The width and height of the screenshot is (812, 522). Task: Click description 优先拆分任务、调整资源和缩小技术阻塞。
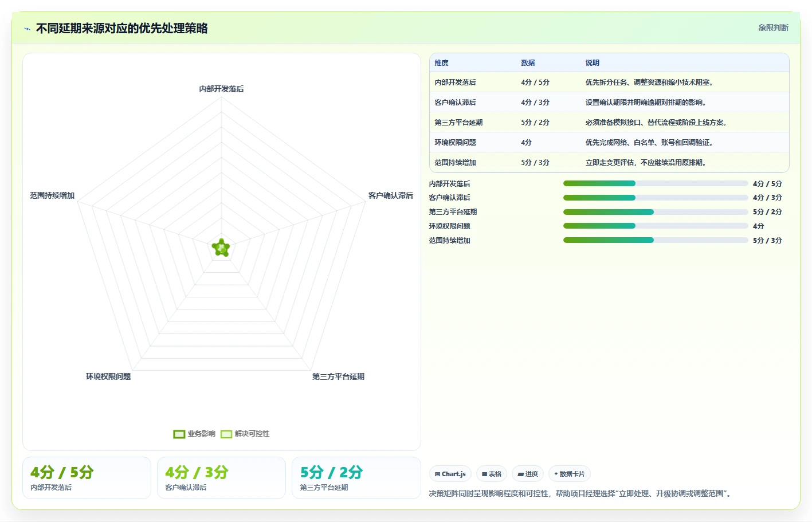(649, 83)
